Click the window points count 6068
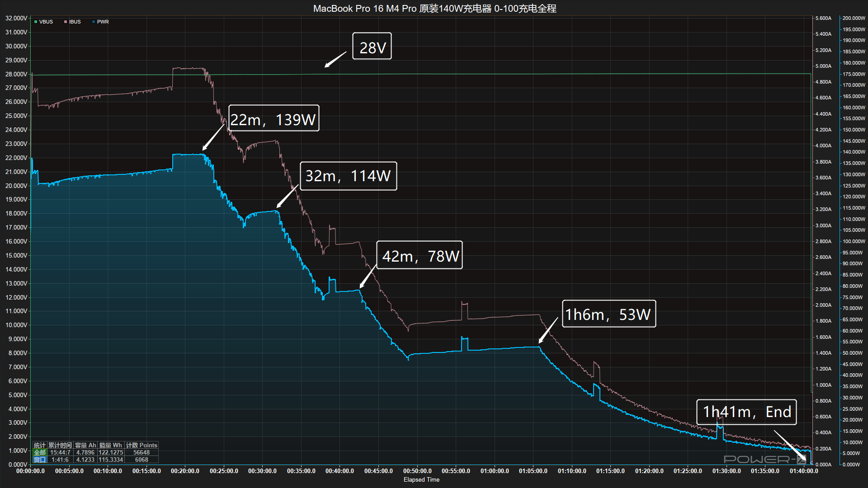 142,460
